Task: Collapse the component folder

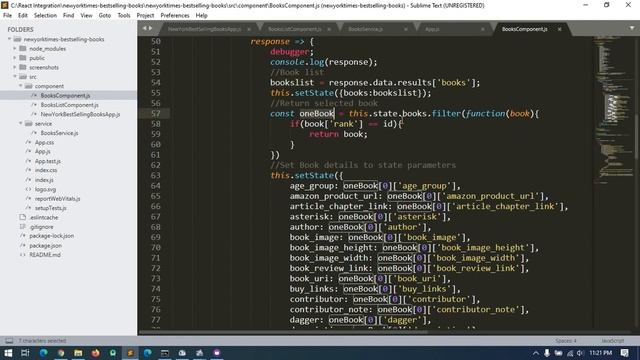Action: pyautogui.click(x=20, y=86)
